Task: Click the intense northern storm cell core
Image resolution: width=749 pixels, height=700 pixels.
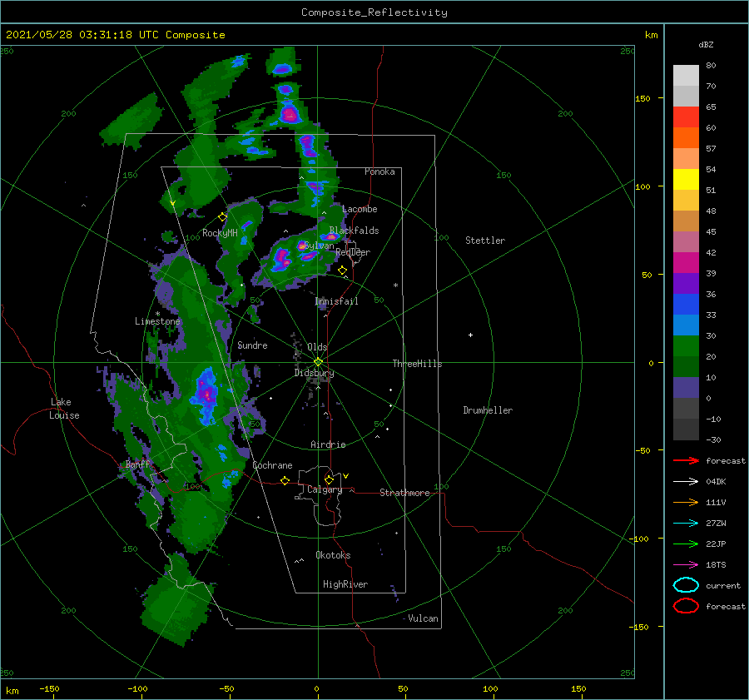Action: click(290, 114)
